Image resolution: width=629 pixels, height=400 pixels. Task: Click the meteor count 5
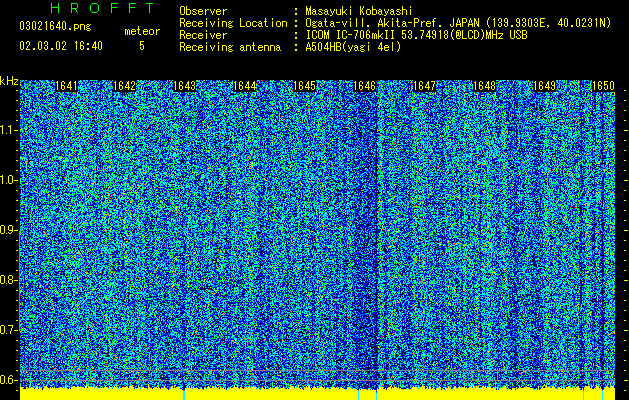pyautogui.click(x=142, y=46)
